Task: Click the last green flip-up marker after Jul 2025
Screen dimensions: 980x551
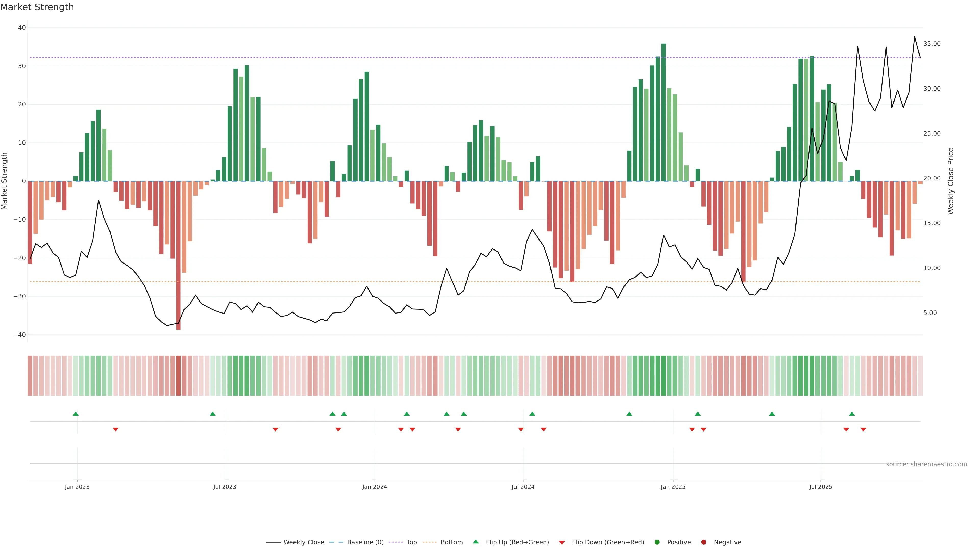Action: tap(852, 414)
